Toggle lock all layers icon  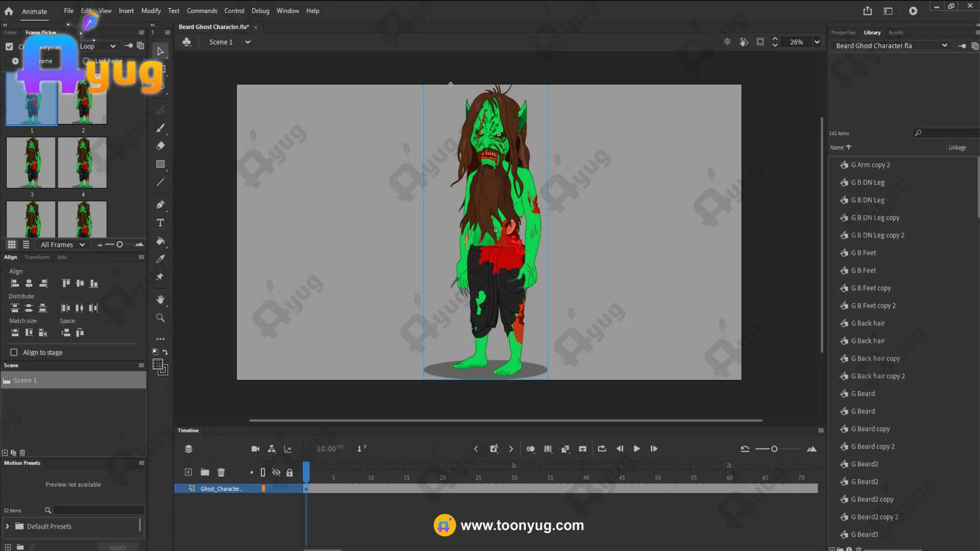pyautogui.click(x=289, y=472)
